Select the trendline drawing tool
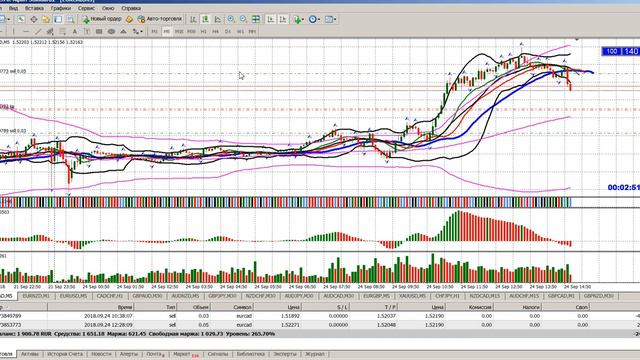 [38, 31]
